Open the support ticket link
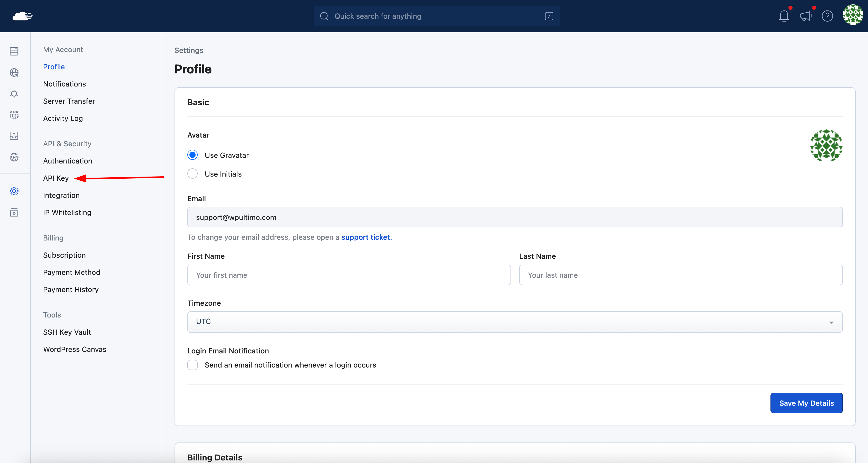 (x=367, y=237)
